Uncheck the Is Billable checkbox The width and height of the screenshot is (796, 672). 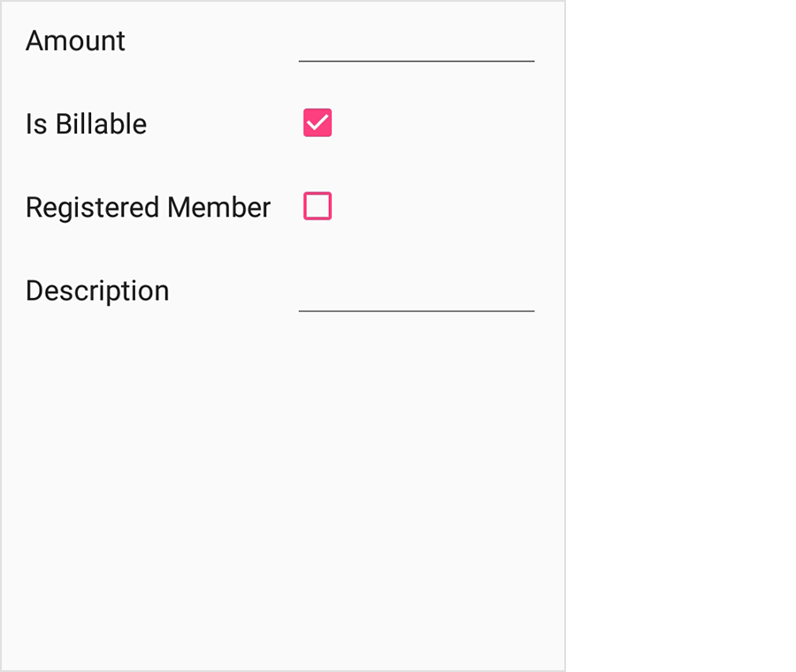tap(318, 123)
